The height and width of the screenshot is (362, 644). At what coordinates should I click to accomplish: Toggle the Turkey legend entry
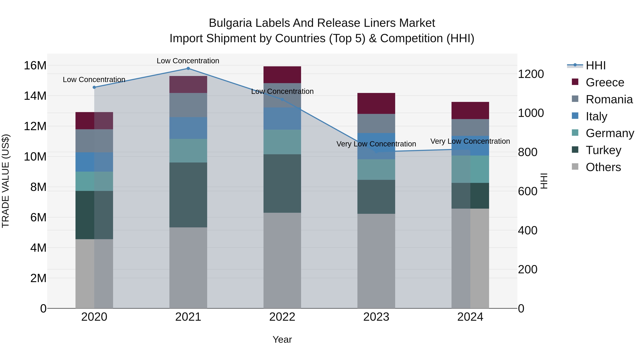(596, 150)
